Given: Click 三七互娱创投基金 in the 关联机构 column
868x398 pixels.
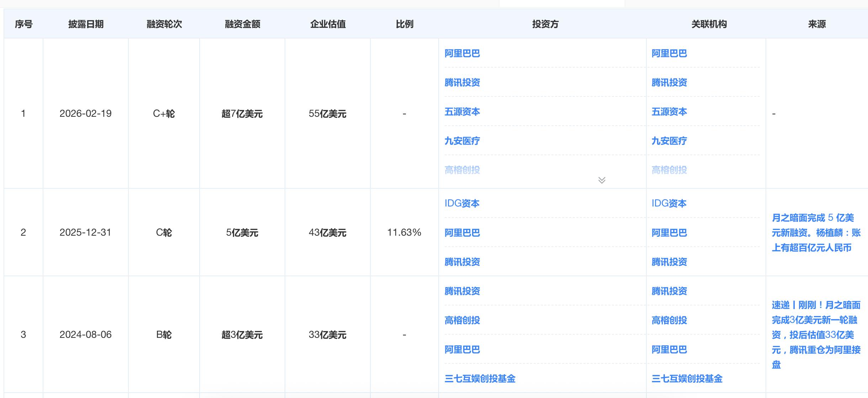Looking at the screenshot, I should [687, 378].
